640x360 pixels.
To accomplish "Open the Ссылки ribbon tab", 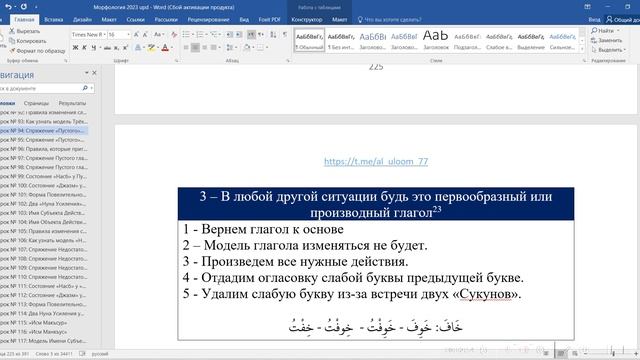I will coord(135,20).
